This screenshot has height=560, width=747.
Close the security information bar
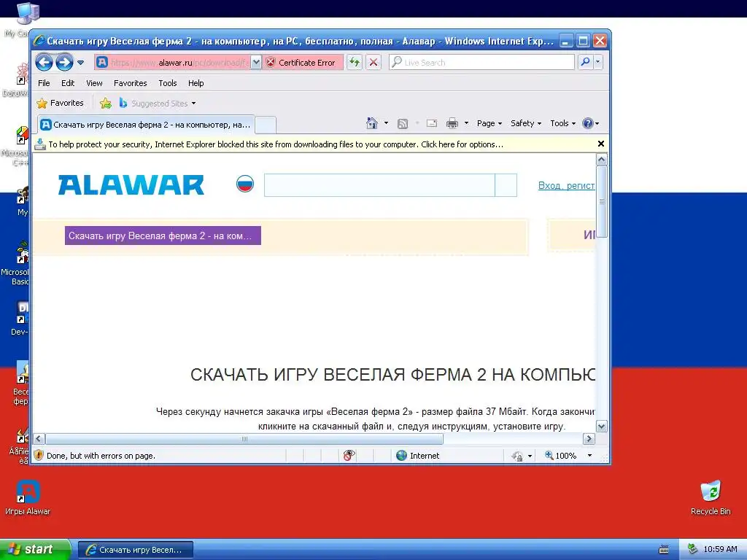coord(601,144)
